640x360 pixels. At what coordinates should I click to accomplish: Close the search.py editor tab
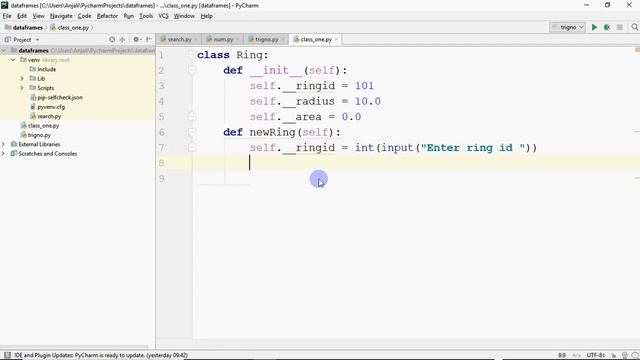pyautogui.click(x=196, y=40)
